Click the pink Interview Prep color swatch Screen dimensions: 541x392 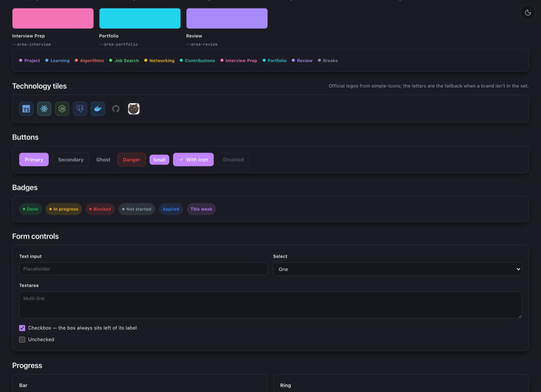pos(53,18)
